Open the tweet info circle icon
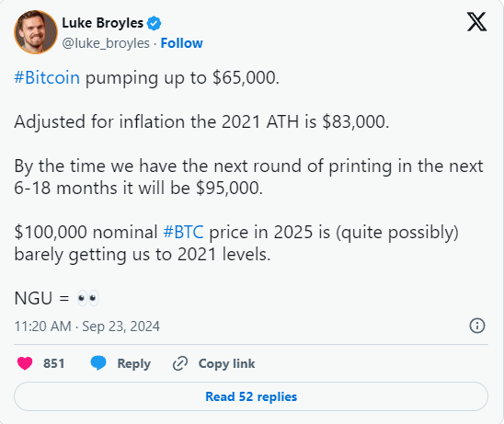Viewport: 504px width, 424px height. click(477, 326)
